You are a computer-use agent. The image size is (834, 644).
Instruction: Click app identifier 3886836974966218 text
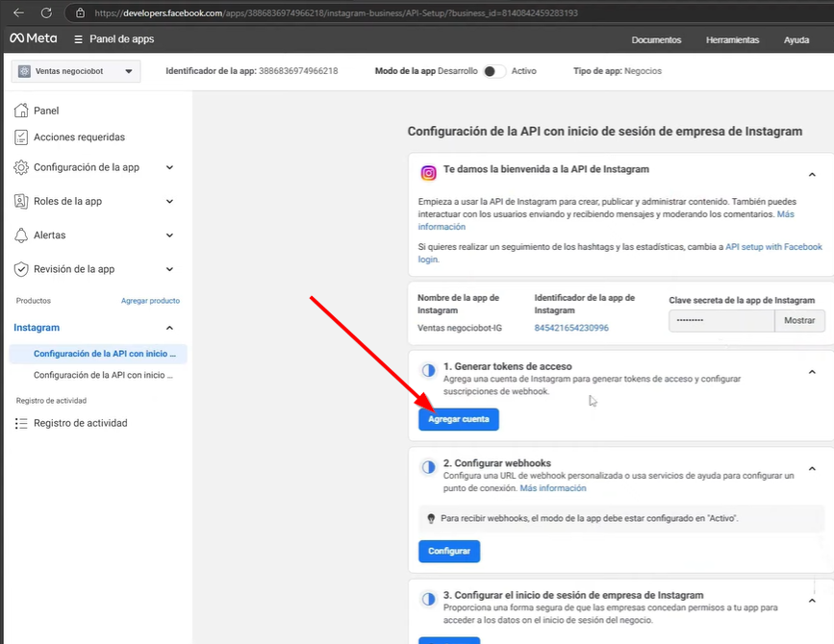298,71
